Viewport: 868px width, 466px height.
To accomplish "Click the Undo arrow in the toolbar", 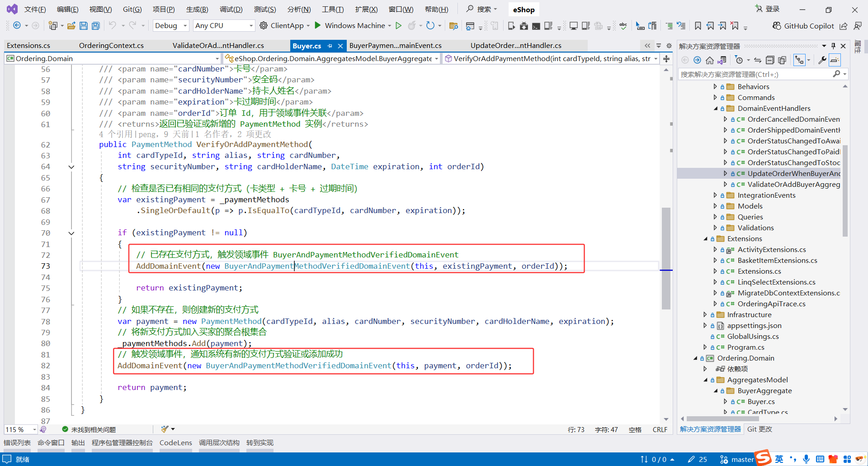I will (113, 25).
